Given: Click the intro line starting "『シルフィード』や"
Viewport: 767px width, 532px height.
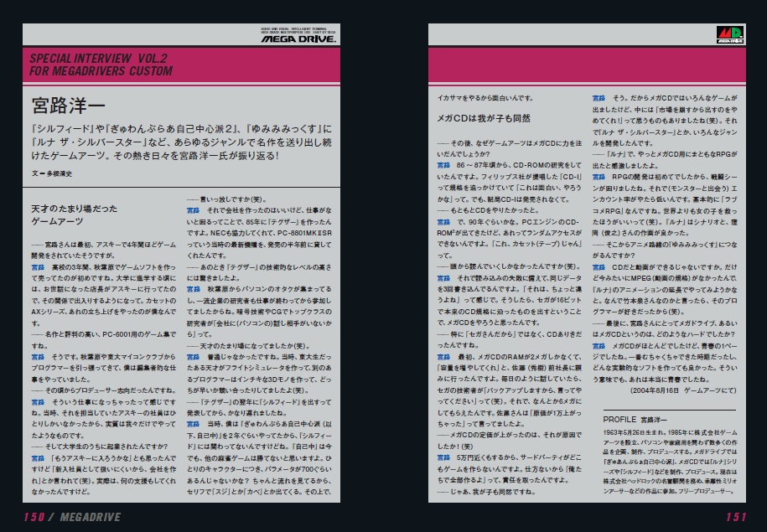Looking at the screenshot, I should [x=181, y=129].
